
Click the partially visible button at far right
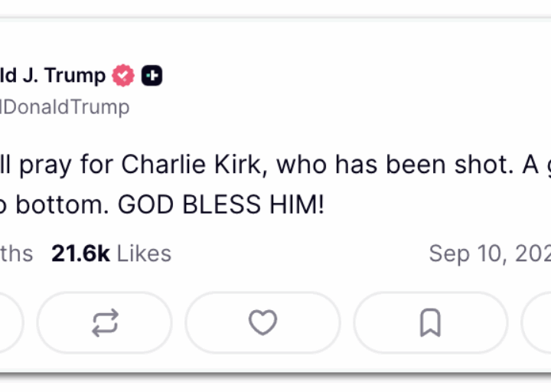point(537,323)
